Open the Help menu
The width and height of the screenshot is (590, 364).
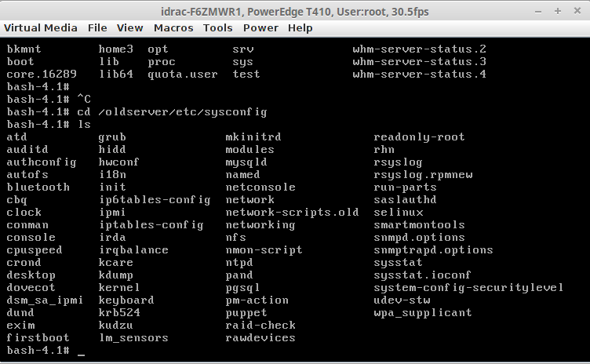(300, 27)
